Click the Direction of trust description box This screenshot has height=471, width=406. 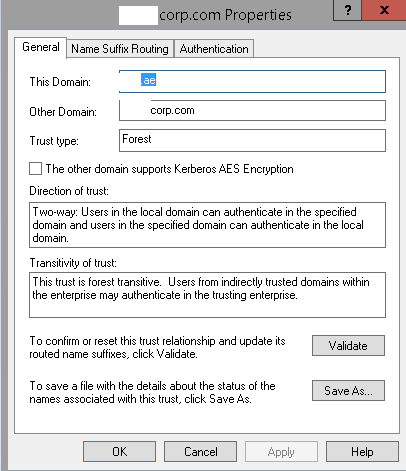click(207, 225)
